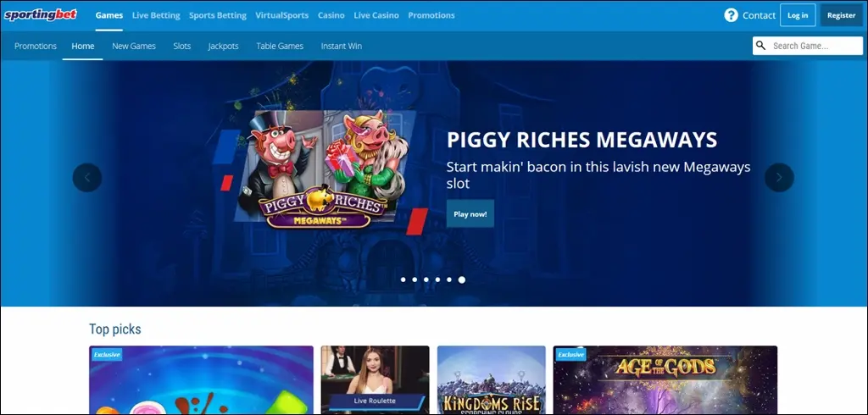Open the Live Betting section
Image resolution: width=868 pixels, height=415 pixels.
pos(156,15)
